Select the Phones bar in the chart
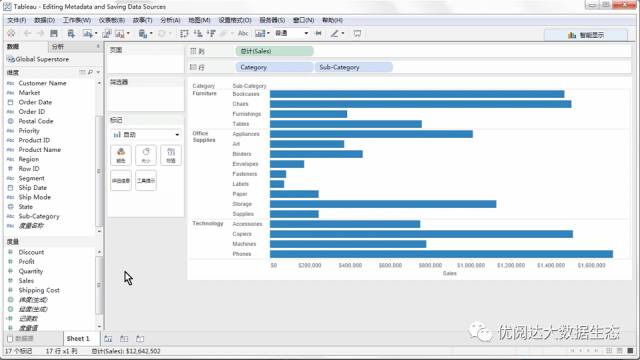Viewport: 640px width, 360px height. (x=441, y=254)
